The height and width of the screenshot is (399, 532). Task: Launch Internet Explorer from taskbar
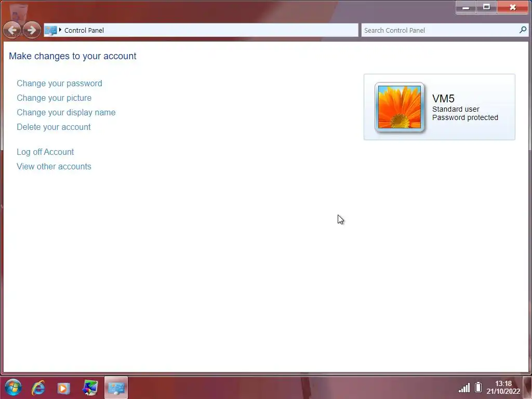pyautogui.click(x=38, y=388)
